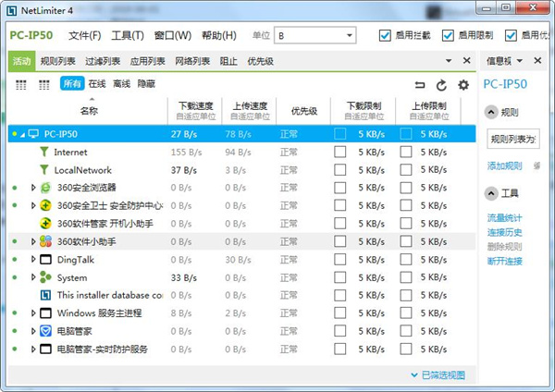The image size is (555, 392).
Task: Open 连接历史 link
Action: pos(504,232)
